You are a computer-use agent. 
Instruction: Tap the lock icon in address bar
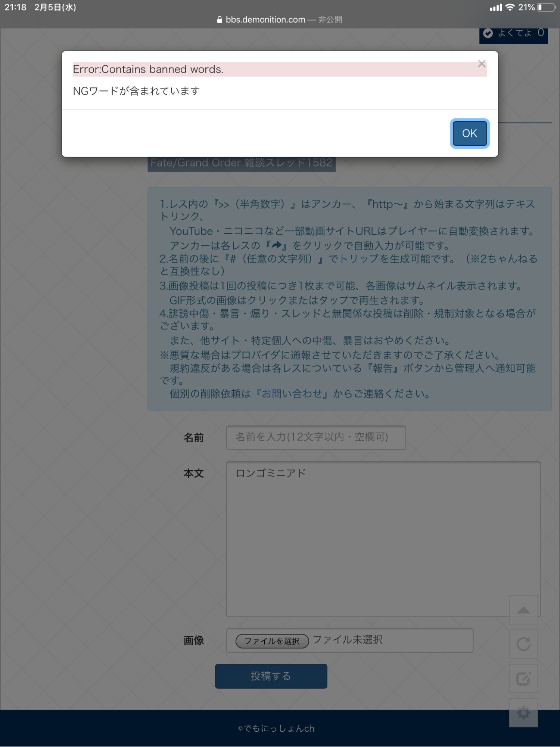point(220,20)
